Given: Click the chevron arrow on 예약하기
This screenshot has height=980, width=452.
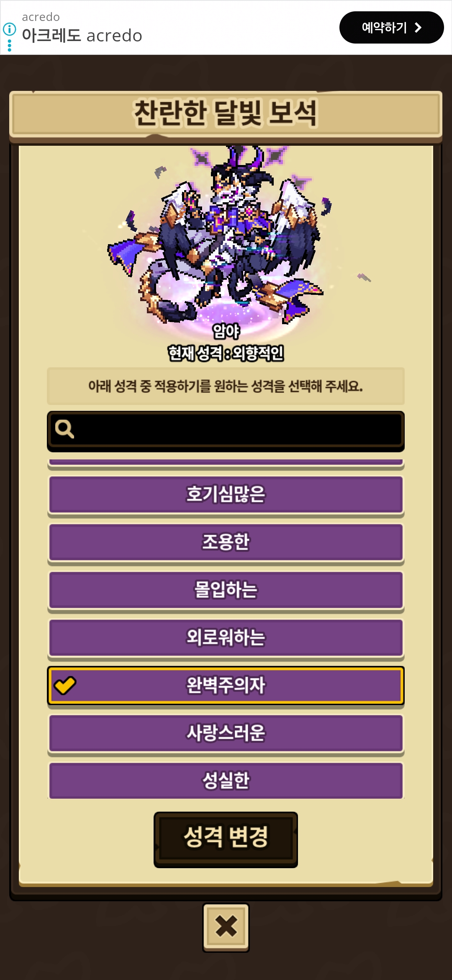Looking at the screenshot, I should tap(418, 28).
